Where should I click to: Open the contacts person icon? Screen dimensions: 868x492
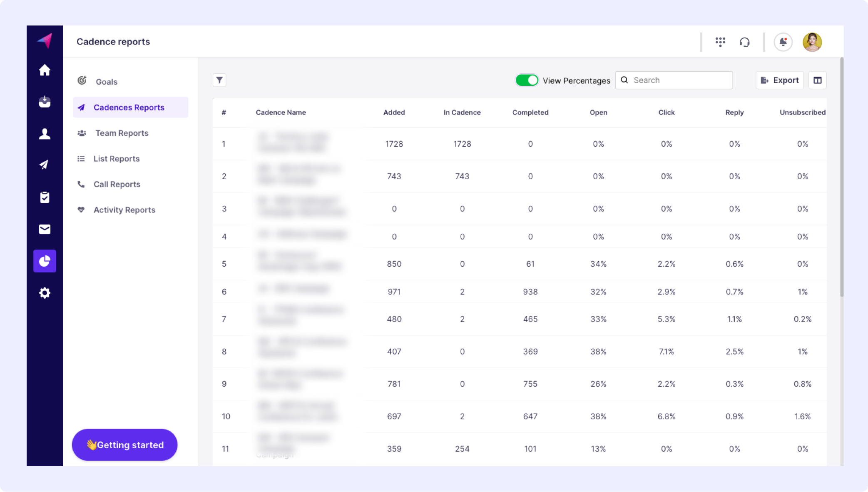45,134
